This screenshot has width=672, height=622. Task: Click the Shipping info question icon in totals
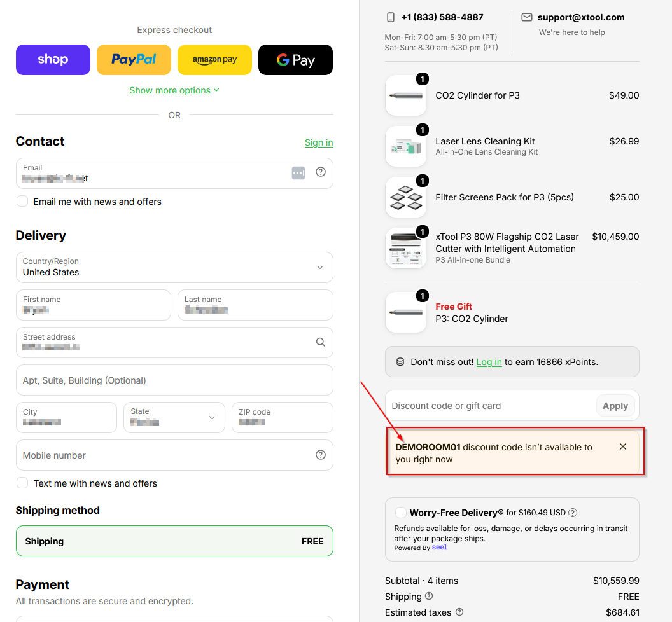[x=428, y=596]
